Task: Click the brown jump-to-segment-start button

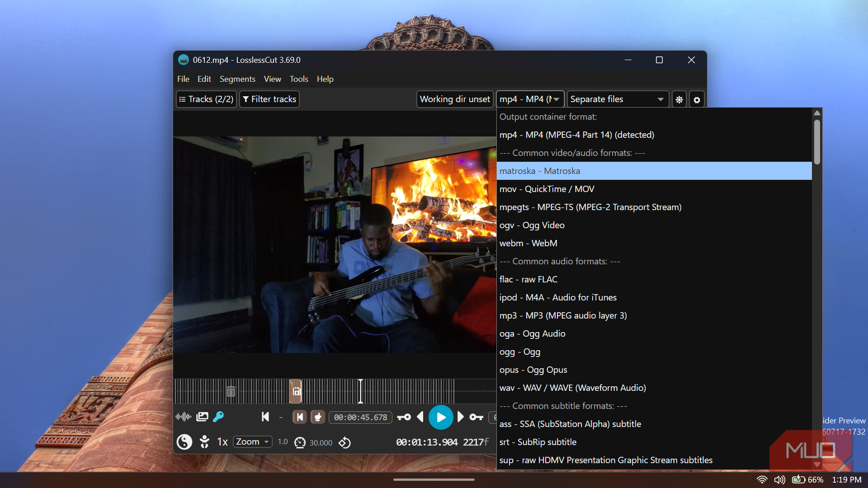Action: pyautogui.click(x=300, y=417)
